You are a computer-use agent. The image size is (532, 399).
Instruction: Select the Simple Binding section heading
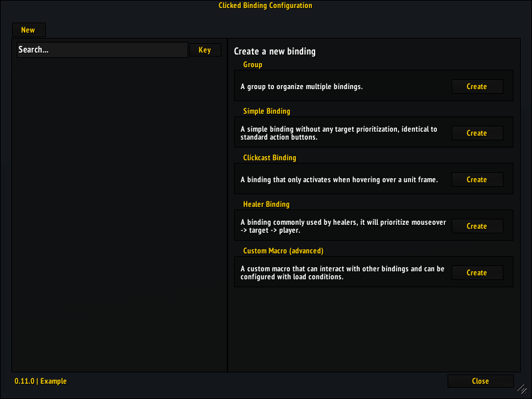pyautogui.click(x=267, y=111)
